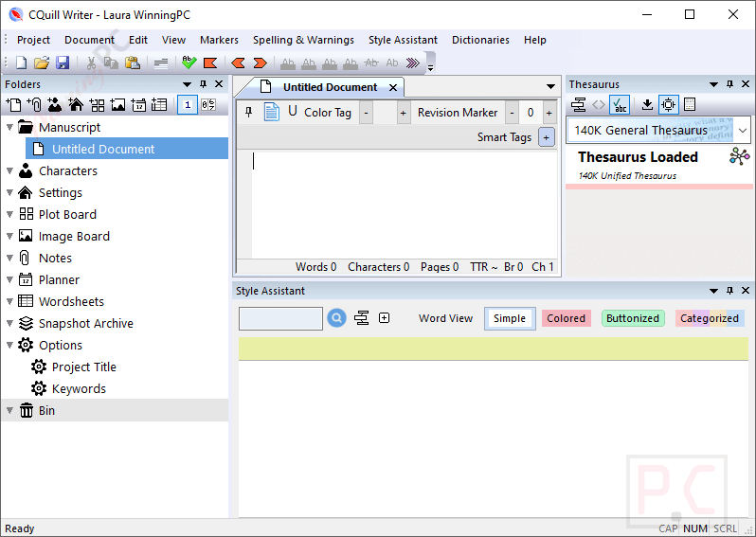The height and width of the screenshot is (537, 756).
Task: Add a new note with paperclip-plus icon
Action: pos(34,104)
